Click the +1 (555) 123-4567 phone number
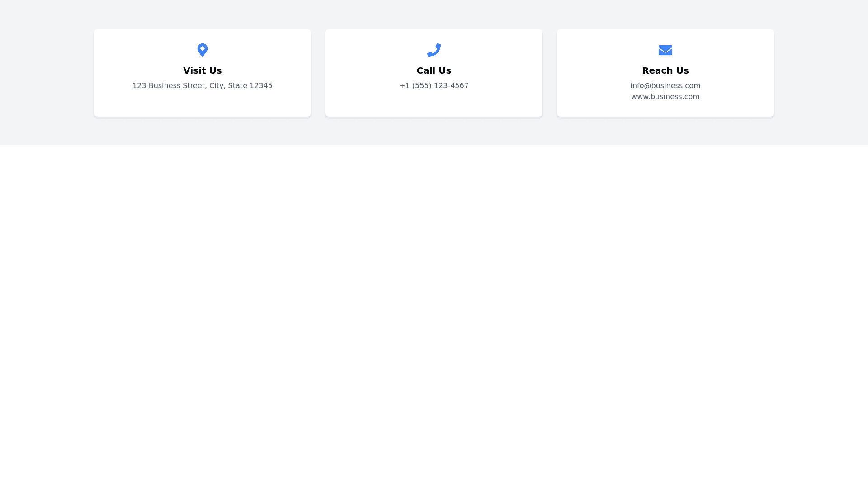The image size is (868, 488). click(x=434, y=86)
